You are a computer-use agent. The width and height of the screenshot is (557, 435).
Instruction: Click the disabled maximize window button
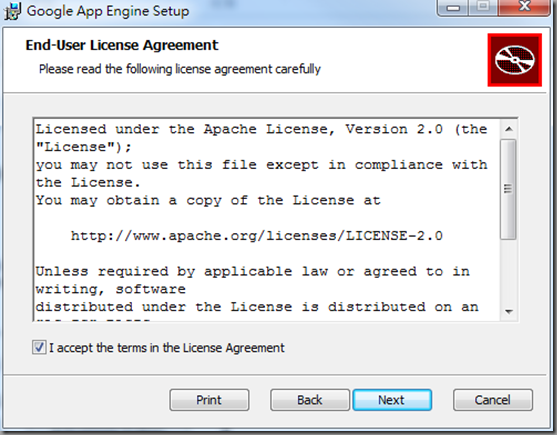coord(483,7)
